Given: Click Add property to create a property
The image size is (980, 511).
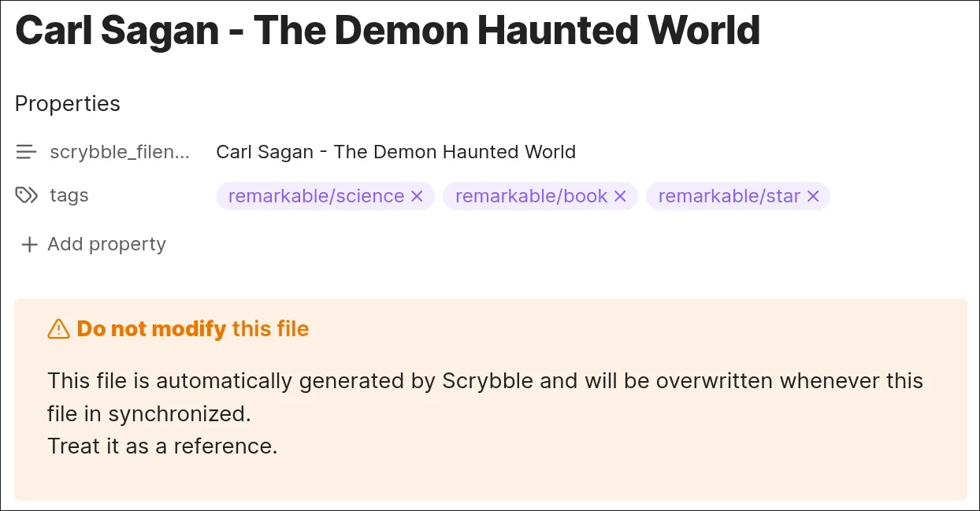Looking at the screenshot, I should 106,244.
